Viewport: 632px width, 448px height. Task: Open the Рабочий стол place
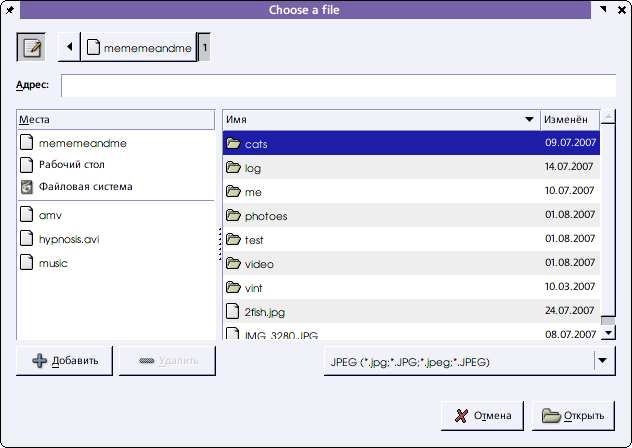coord(71,164)
